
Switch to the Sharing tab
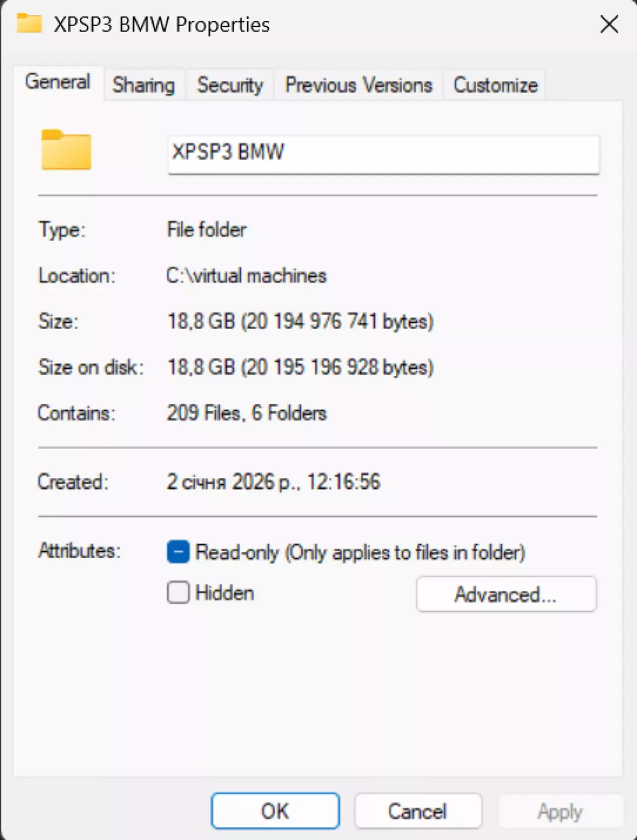(x=144, y=85)
